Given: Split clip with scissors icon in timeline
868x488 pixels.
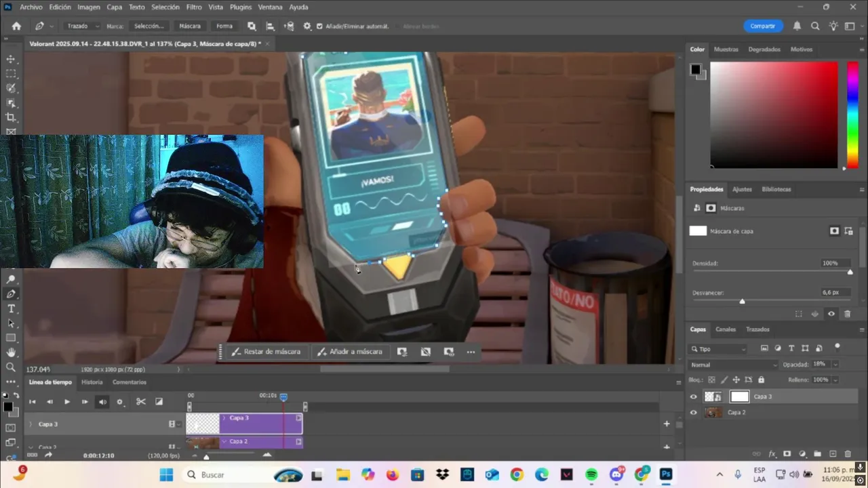Looking at the screenshot, I should point(141,401).
